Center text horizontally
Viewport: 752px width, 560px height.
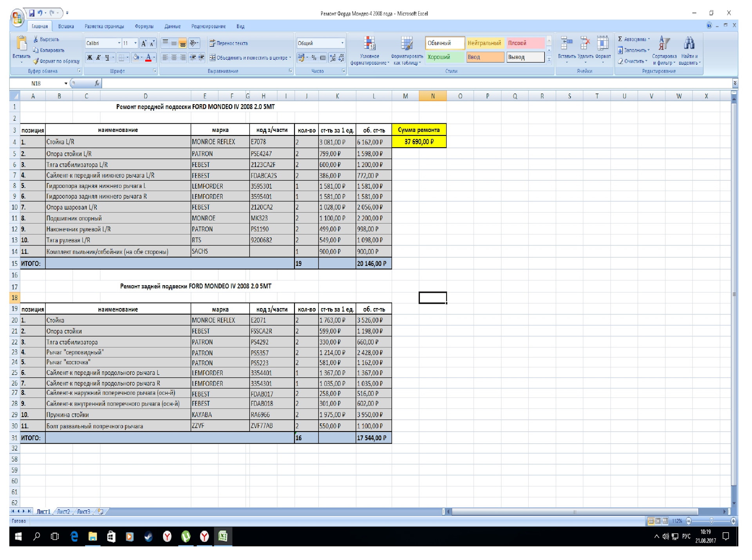(x=174, y=58)
